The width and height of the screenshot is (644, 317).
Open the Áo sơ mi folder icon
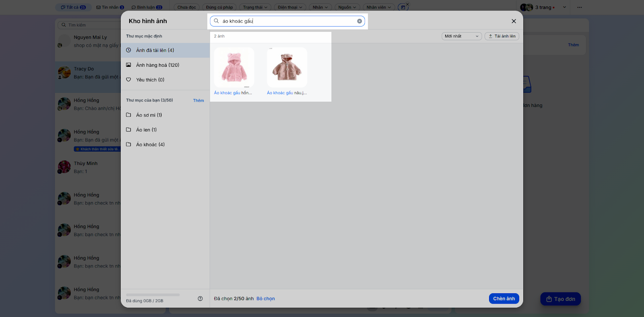(129, 115)
